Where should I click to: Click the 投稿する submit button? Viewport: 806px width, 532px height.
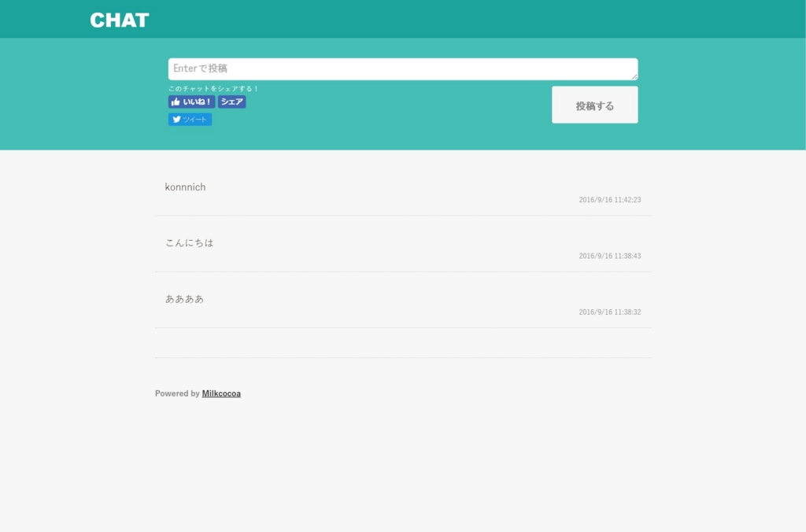[x=595, y=105]
